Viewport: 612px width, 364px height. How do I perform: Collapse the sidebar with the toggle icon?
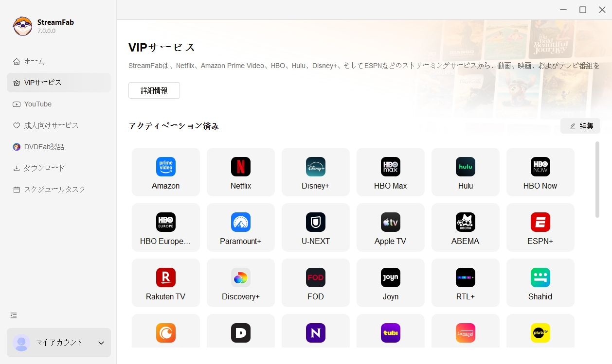14,315
